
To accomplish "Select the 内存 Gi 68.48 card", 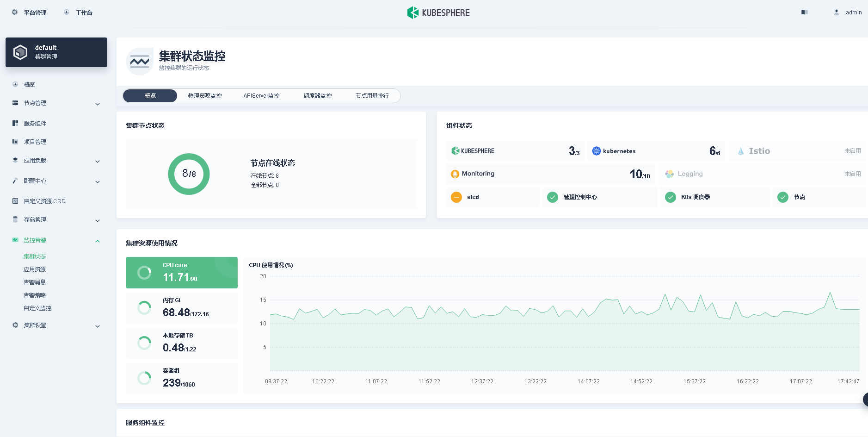I will 182,308.
